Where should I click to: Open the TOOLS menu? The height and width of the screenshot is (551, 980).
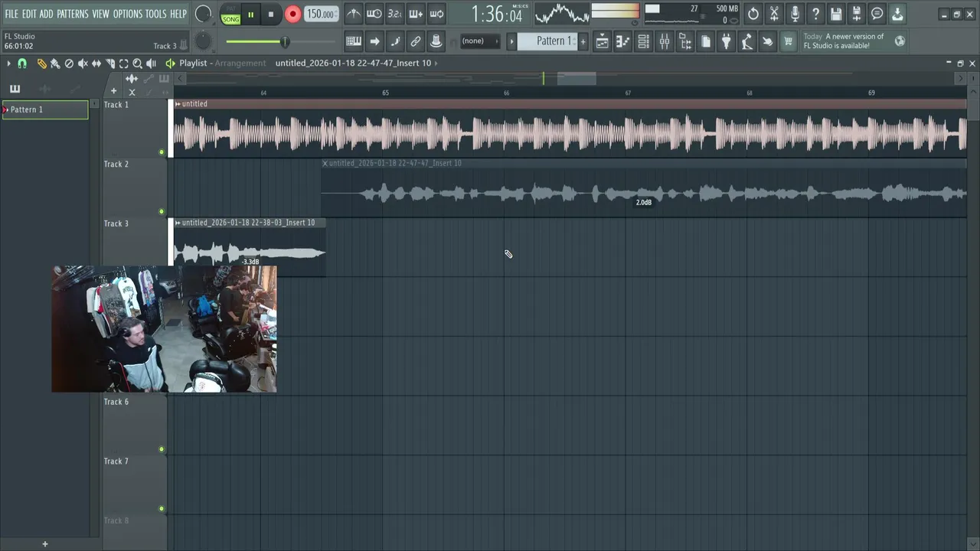point(155,14)
